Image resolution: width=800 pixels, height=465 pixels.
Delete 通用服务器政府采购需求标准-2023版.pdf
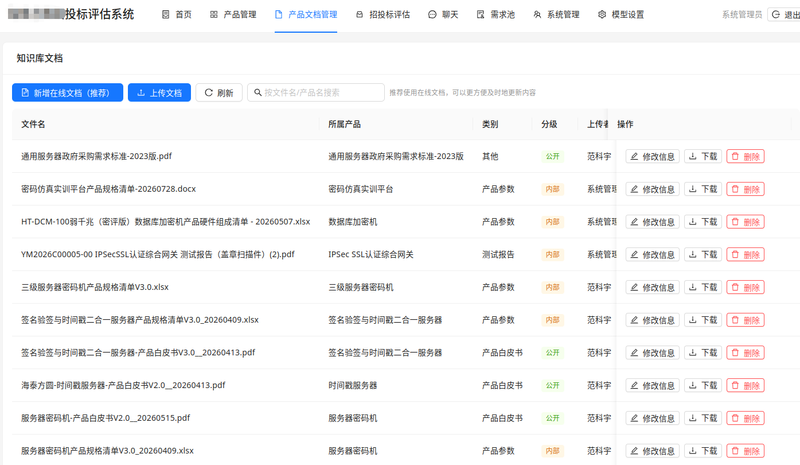(745, 156)
